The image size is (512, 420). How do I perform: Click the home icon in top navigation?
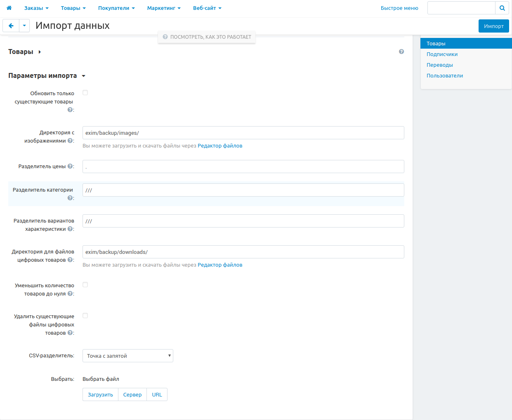[x=9, y=8]
